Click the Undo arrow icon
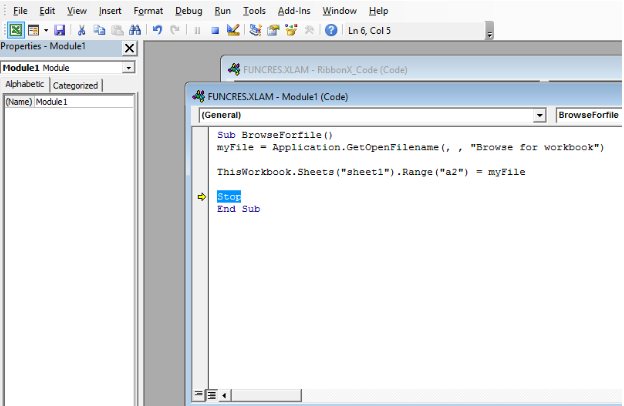 click(157, 30)
